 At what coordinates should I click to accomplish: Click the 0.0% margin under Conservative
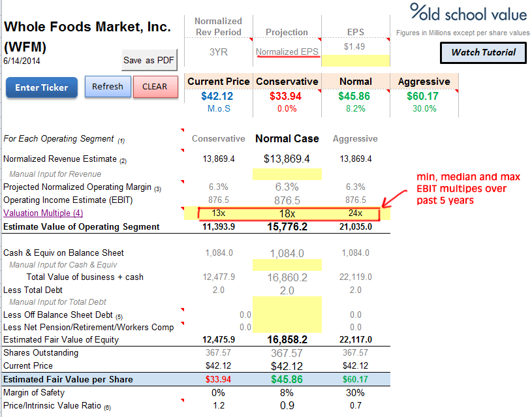(x=287, y=109)
